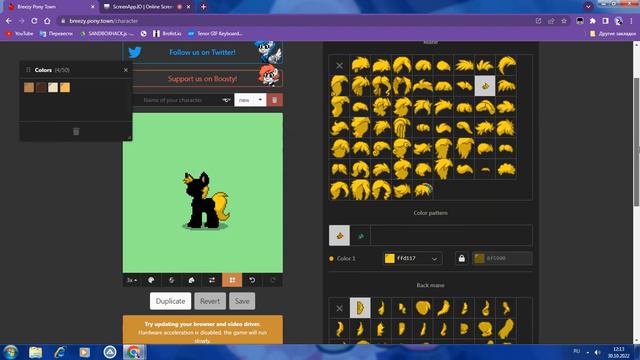This screenshot has height=360, width=640.
Task: Expand the dropdown arrow beside the new button
Action: click(x=260, y=100)
